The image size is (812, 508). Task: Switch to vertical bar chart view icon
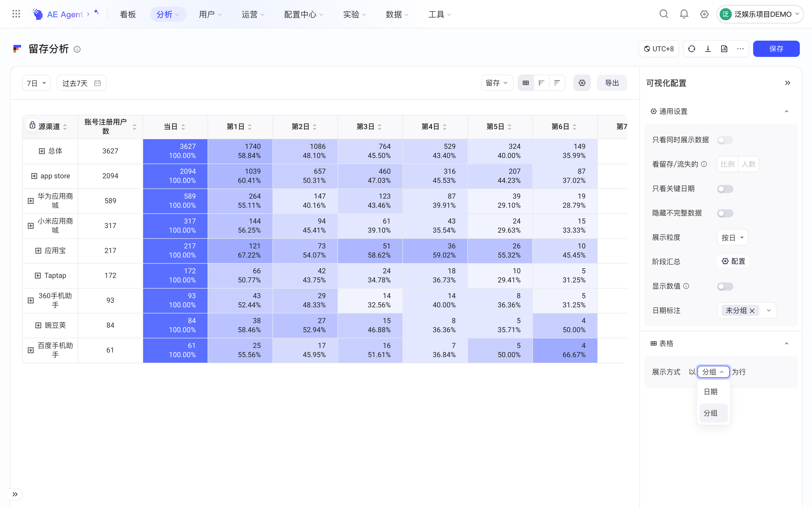(x=541, y=83)
